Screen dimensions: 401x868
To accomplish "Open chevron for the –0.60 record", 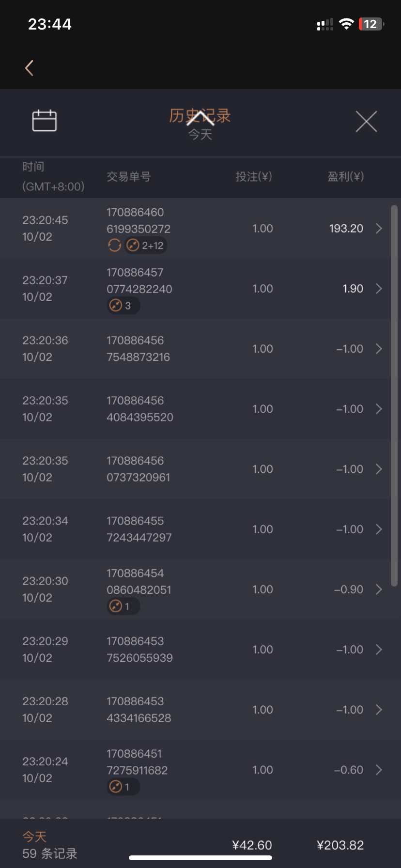I will click(379, 770).
